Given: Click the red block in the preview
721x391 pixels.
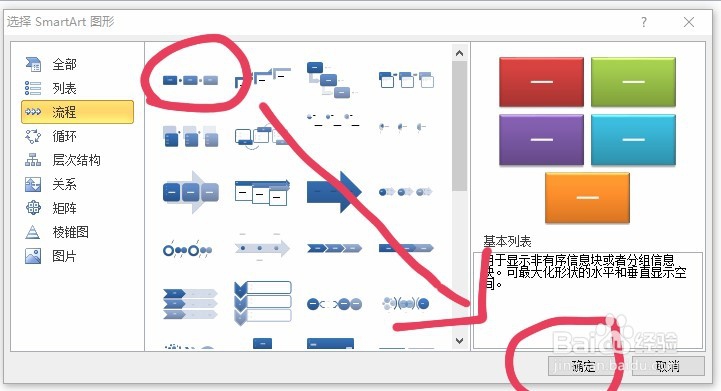Looking at the screenshot, I should click(541, 82).
